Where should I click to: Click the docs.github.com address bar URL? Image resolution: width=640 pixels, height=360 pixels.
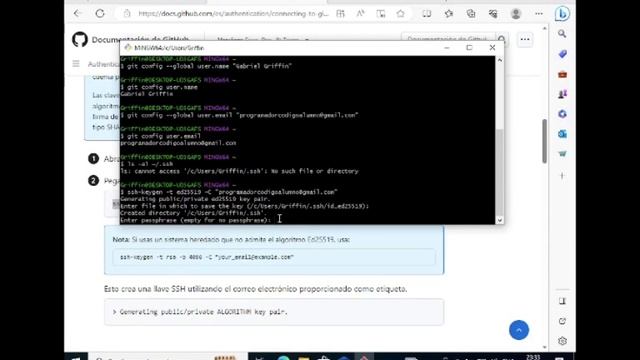233,13
